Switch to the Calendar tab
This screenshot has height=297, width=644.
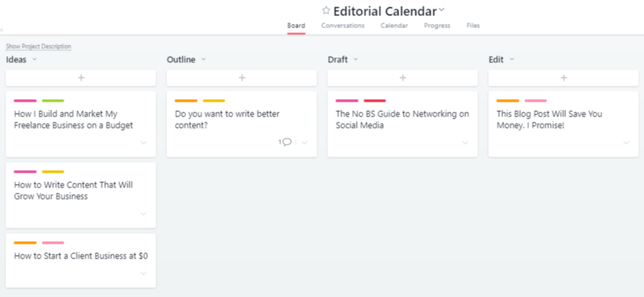(x=394, y=25)
